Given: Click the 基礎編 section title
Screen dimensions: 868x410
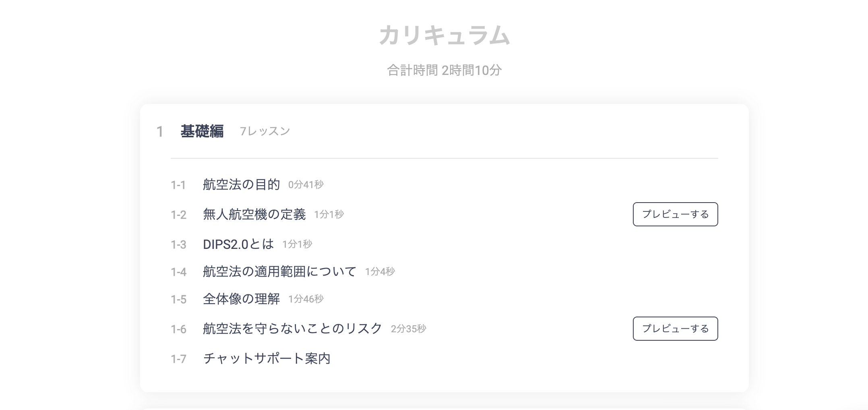Looking at the screenshot, I should click(x=202, y=131).
